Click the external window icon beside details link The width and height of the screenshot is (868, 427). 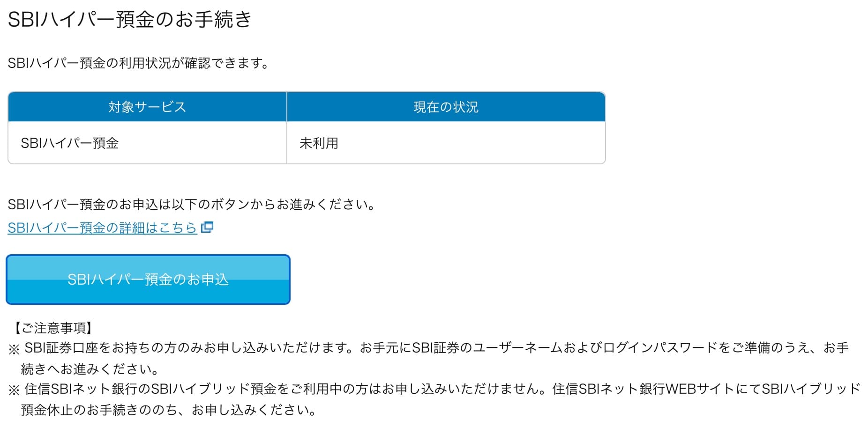pyautogui.click(x=207, y=227)
